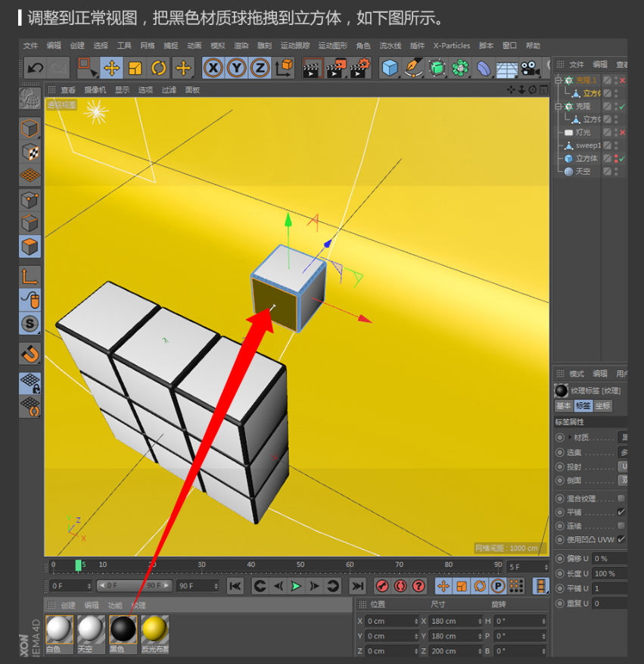Toggle the X axis lock icon
644x664 pixels.
(x=213, y=68)
